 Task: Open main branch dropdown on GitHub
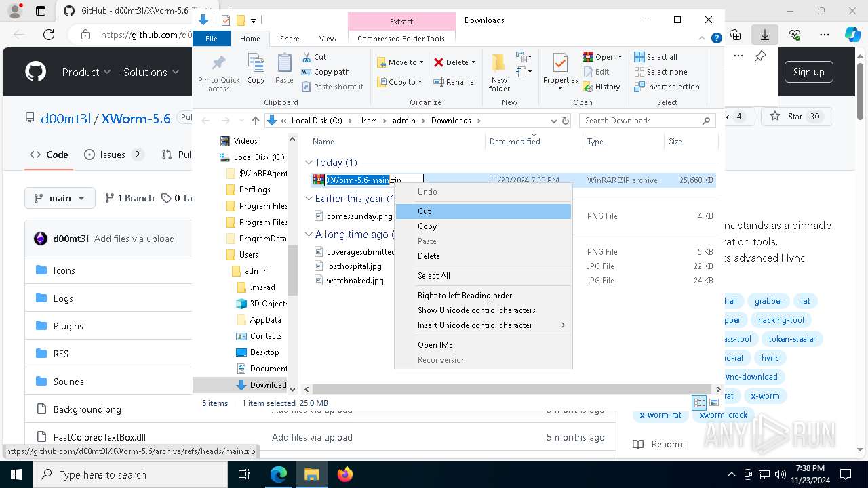(x=60, y=198)
